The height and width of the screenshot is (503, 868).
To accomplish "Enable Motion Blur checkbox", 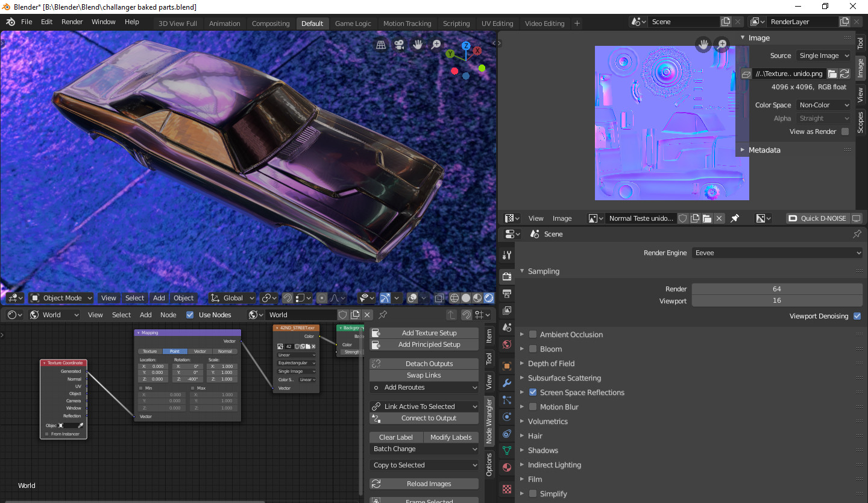I will 533,407.
